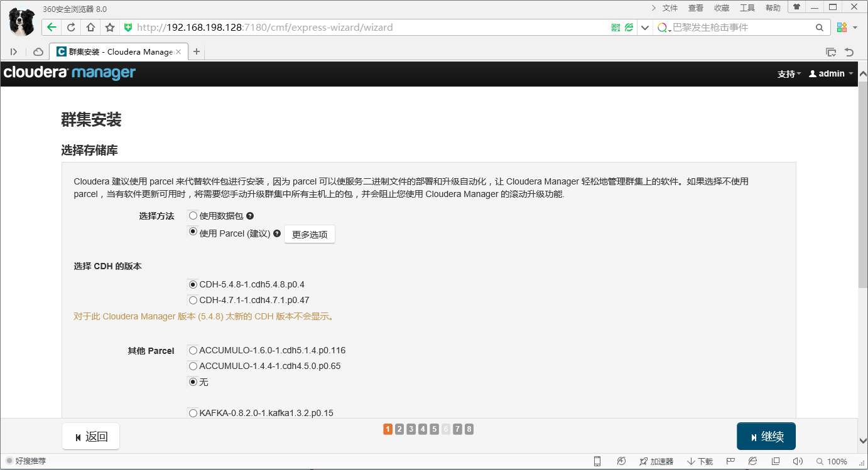Restore closed tab with undo arrow
The height and width of the screenshot is (470, 868).
[x=850, y=52]
